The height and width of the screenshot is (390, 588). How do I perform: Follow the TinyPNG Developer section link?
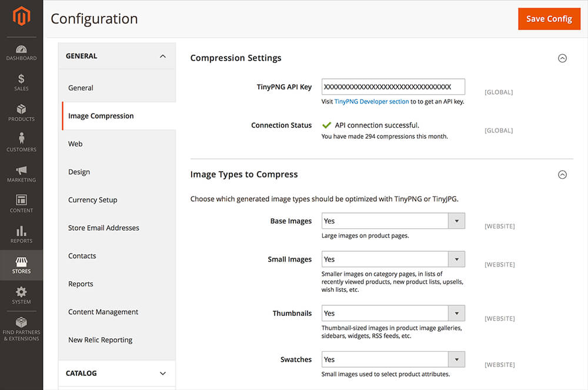pos(372,102)
